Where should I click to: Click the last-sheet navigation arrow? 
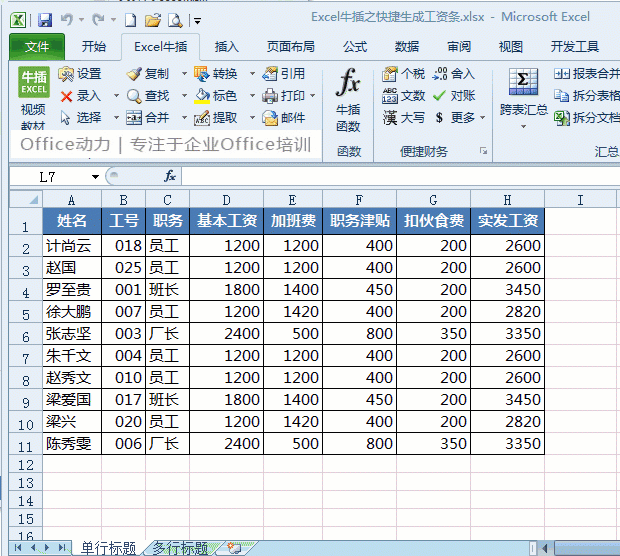pyautogui.click(x=62, y=548)
